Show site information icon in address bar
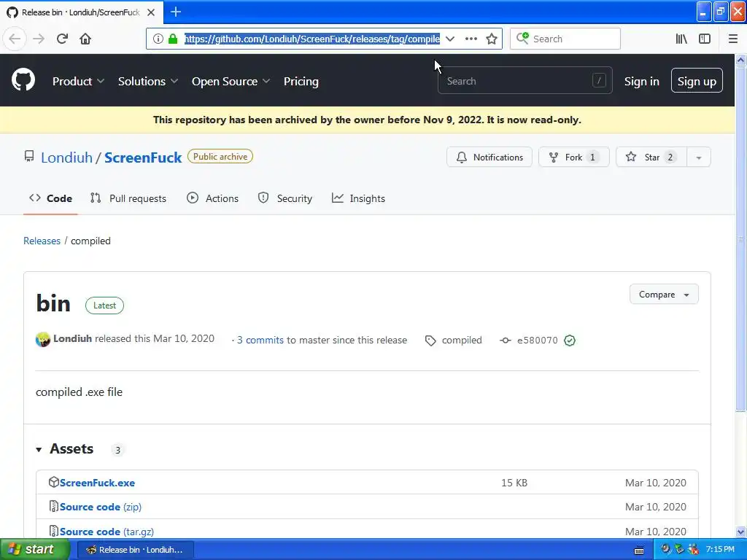This screenshot has height=560, width=747. click(x=158, y=39)
